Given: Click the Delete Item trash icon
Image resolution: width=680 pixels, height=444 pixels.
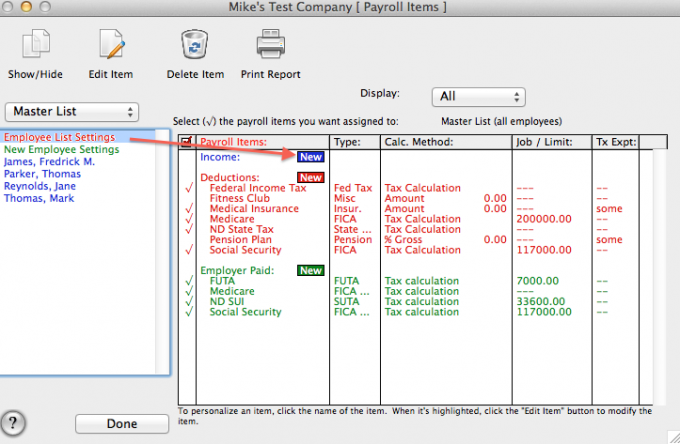Looking at the screenshot, I should (x=194, y=43).
